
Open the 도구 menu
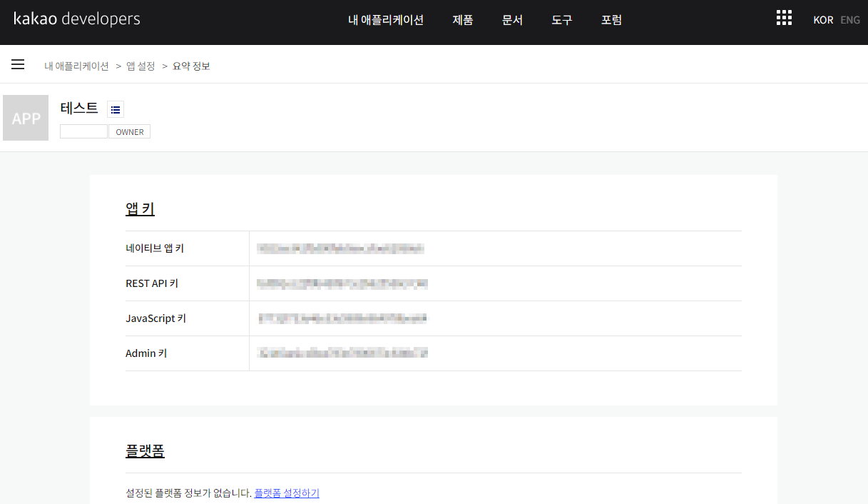pyautogui.click(x=562, y=20)
